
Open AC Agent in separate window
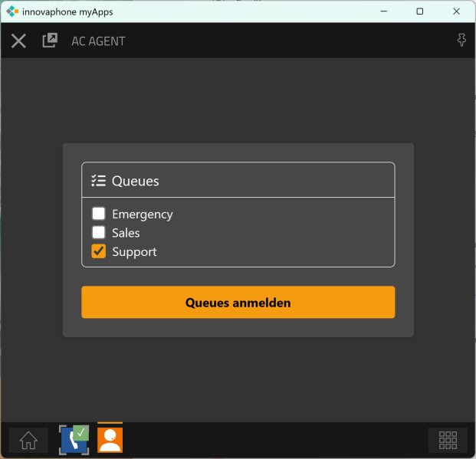pos(50,41)
